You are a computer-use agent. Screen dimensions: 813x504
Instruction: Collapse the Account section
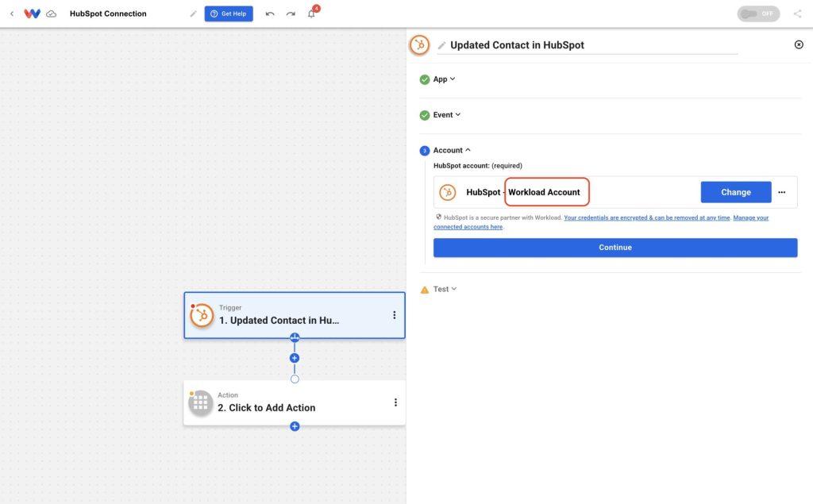coord(452,150)
